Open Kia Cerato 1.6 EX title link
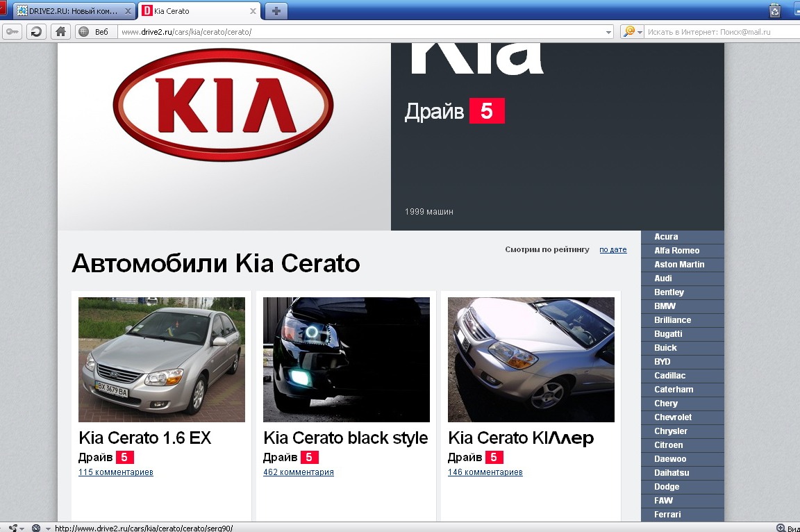Screen dimensions: 800x532 (x=145, y=438)
